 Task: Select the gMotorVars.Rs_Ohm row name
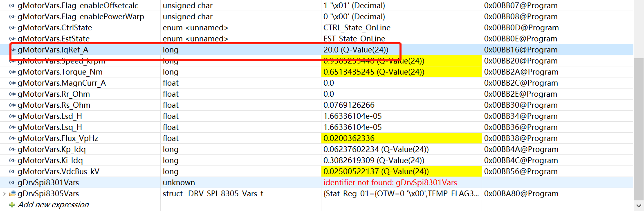tap(54, 105)
